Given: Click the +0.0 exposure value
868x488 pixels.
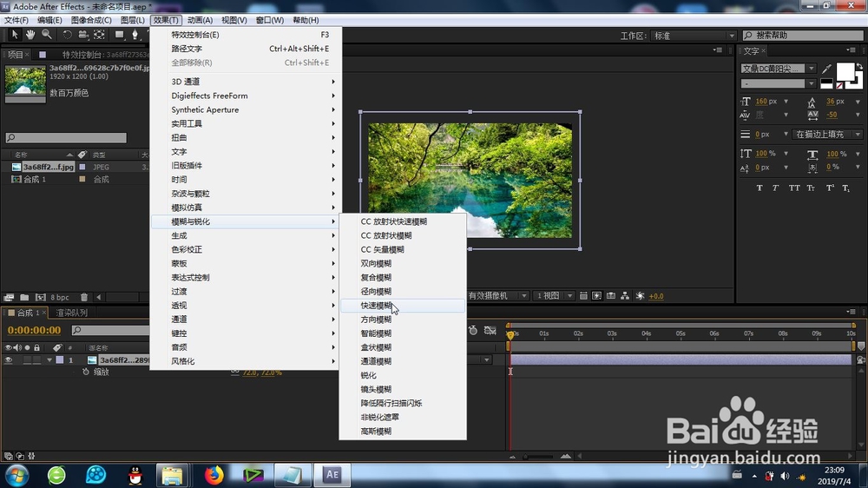Looking at the screenshot, I should (x=656, y=296).
